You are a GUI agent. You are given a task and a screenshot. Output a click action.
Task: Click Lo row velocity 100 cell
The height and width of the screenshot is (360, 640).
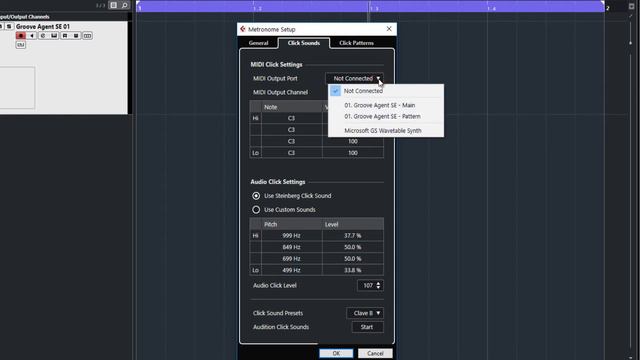click(353, 153)
